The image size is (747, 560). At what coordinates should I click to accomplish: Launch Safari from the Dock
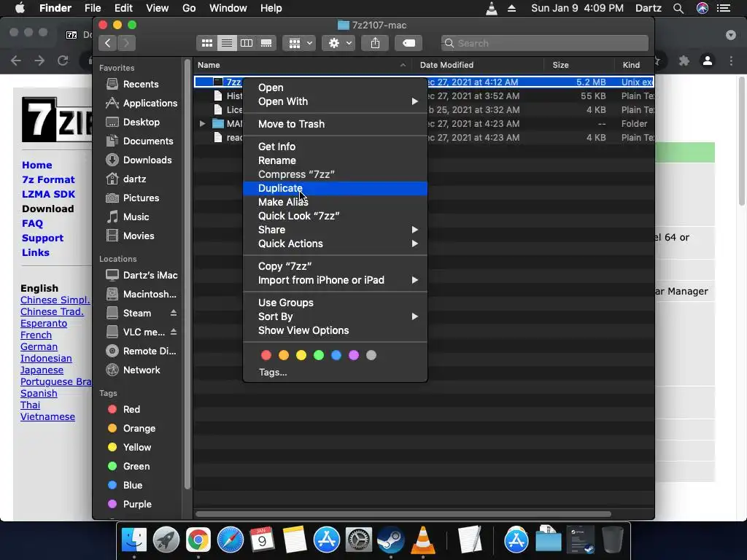[x=230, y=540]
